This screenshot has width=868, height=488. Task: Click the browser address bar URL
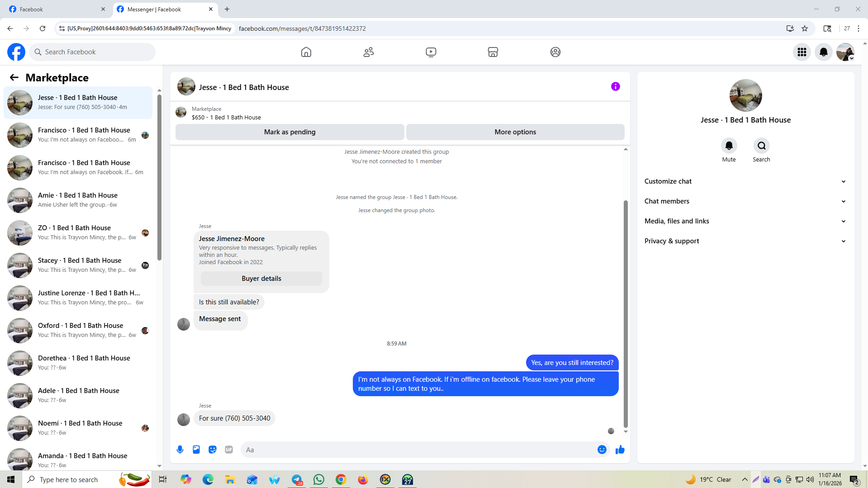tap(302, 28)
